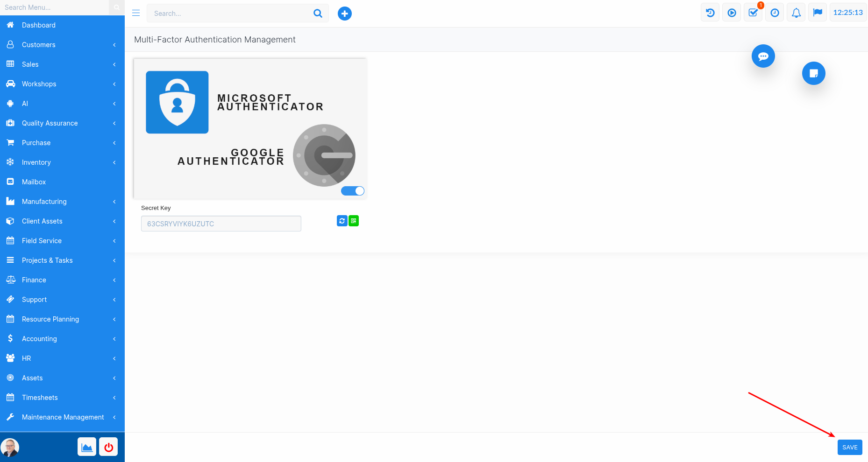This screenshot has width=868, height=462.
Task: Click the Secret Key input field
Action: click(221, 224)
